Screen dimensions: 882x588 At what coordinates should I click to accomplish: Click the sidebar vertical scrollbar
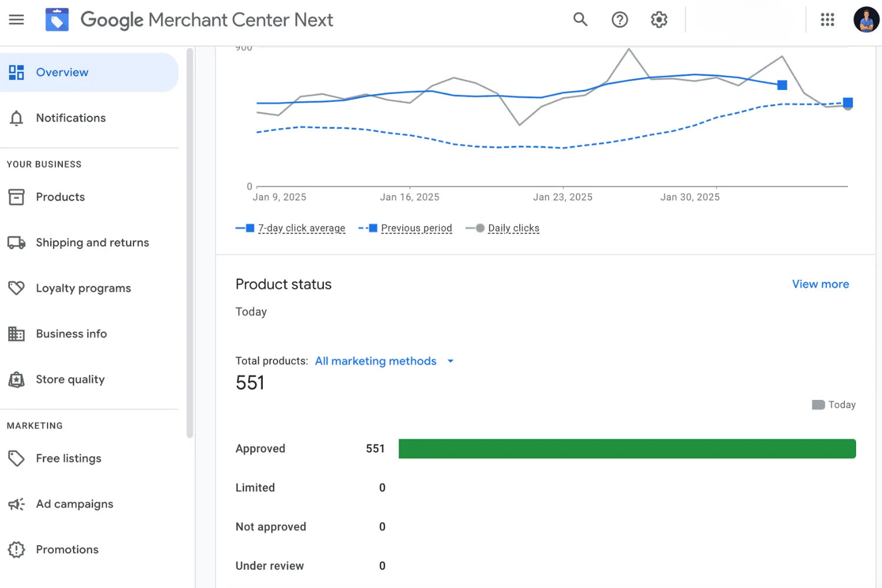tap(189, 243)
